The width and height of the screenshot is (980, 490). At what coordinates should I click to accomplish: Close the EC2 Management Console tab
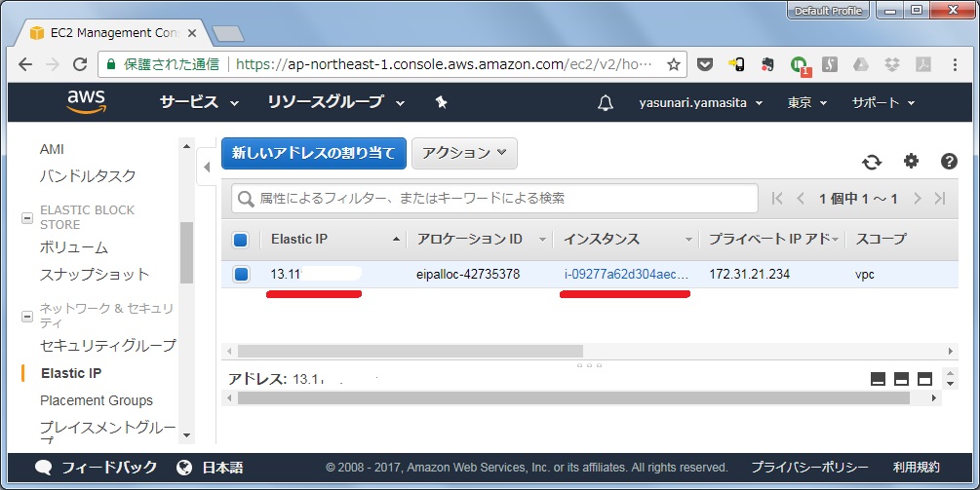pyautogui.click(x=192, y=33)
